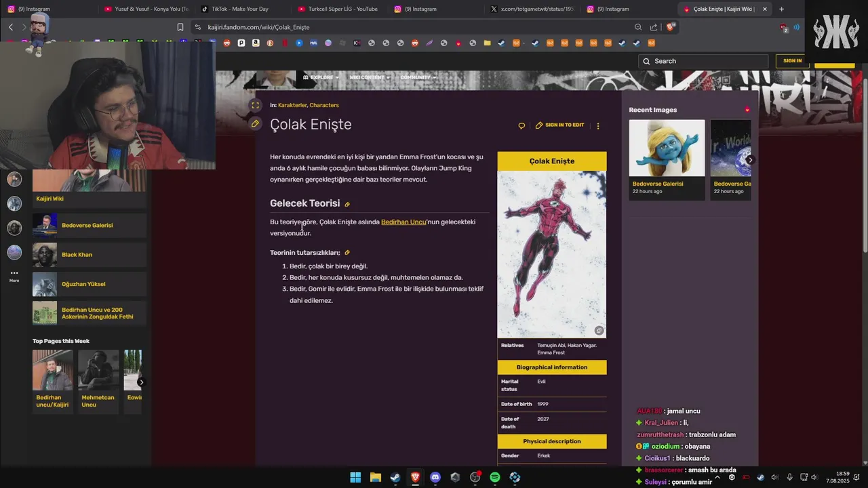This screenshot has height=488, width=868.
Task: Open Bedoverse Galerisi sidebar item
Action: point(90,225)
